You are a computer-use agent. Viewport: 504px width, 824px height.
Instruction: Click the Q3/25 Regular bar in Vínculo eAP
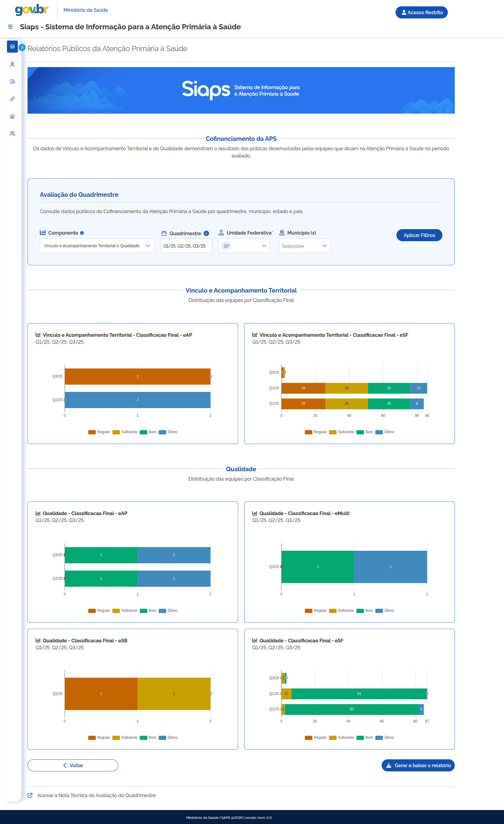click(137, 376)
